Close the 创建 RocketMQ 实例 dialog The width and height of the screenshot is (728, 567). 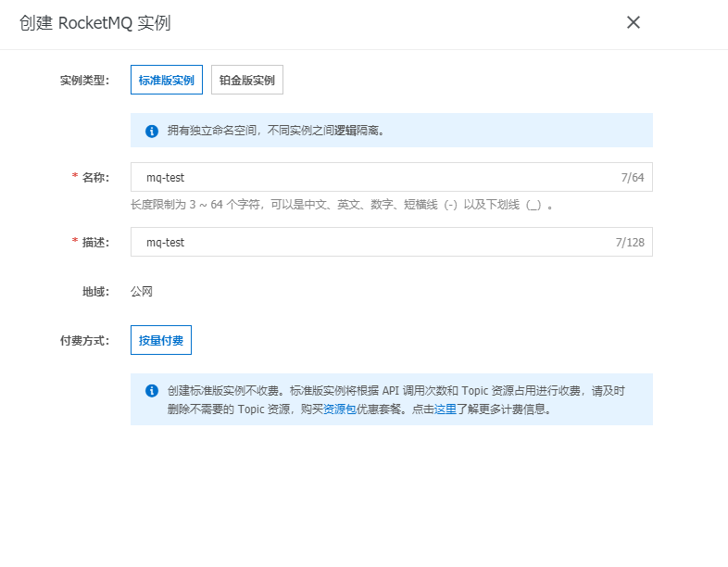click(x=634, y=22)
